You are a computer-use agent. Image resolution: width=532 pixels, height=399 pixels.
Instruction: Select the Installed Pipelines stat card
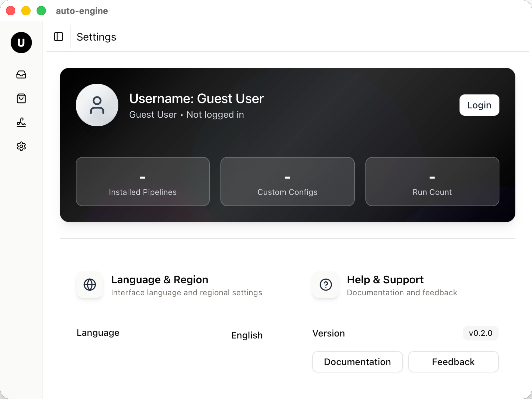143,182
